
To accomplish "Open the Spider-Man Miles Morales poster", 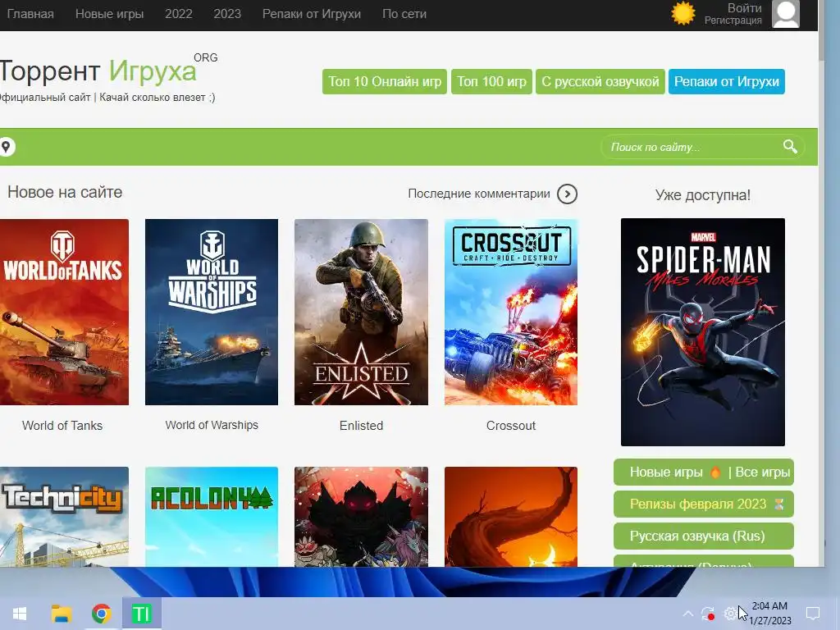I will click(x=703, y=332).
